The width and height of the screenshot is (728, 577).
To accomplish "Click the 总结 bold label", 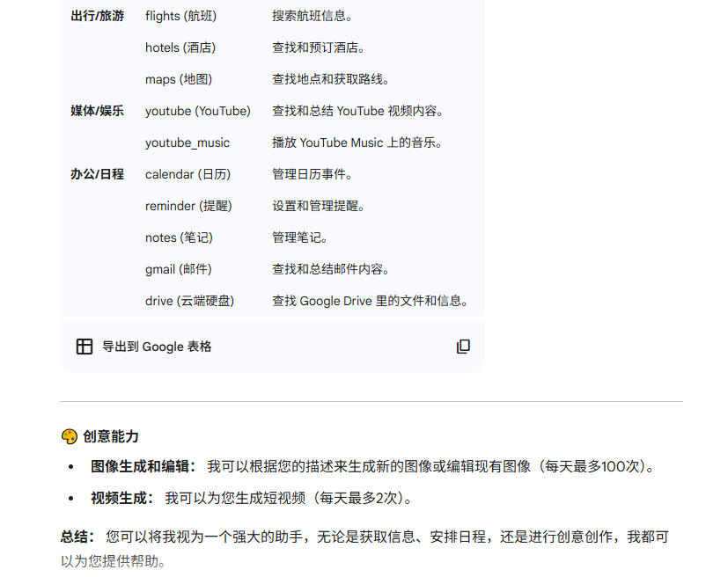I will (x=77, y=537).
